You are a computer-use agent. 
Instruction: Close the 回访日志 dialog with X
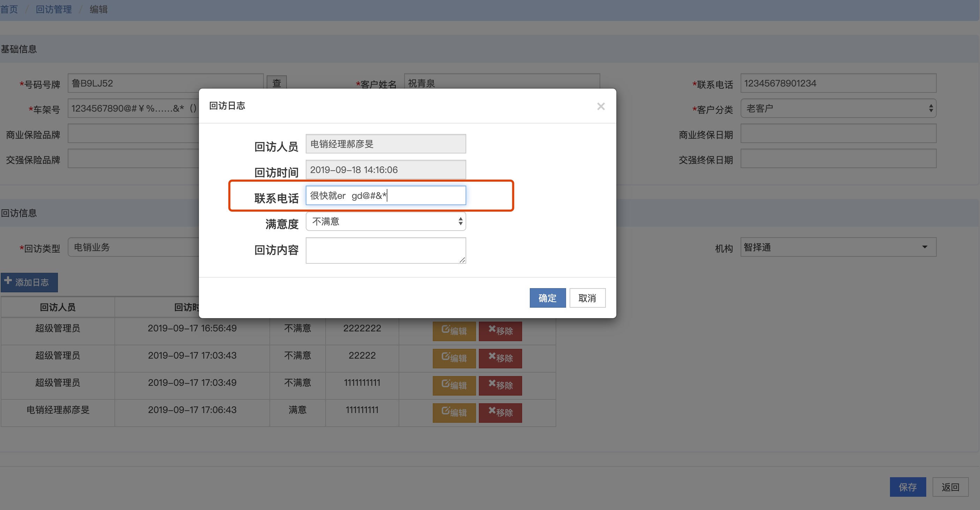tap(601, 106)
